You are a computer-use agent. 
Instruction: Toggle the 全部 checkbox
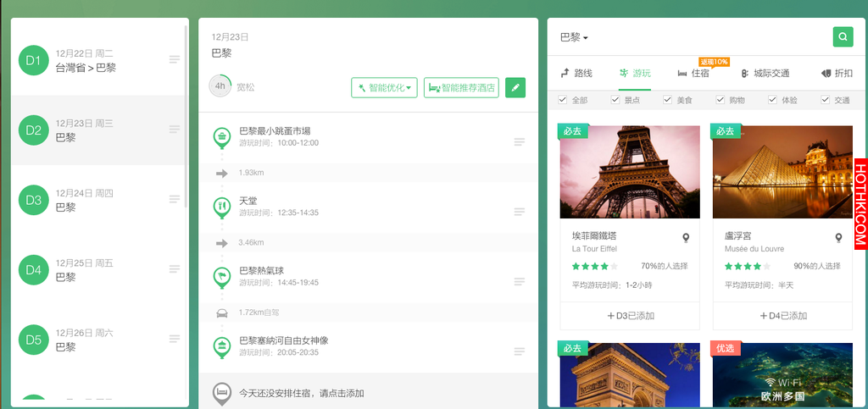(x=563, y=99)
